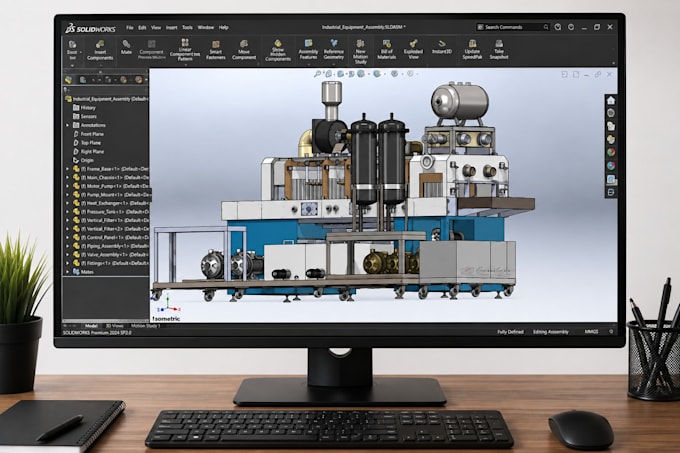Switch to the 3D Views tab
The image size is (680, 453).
[x=114, y=326]
